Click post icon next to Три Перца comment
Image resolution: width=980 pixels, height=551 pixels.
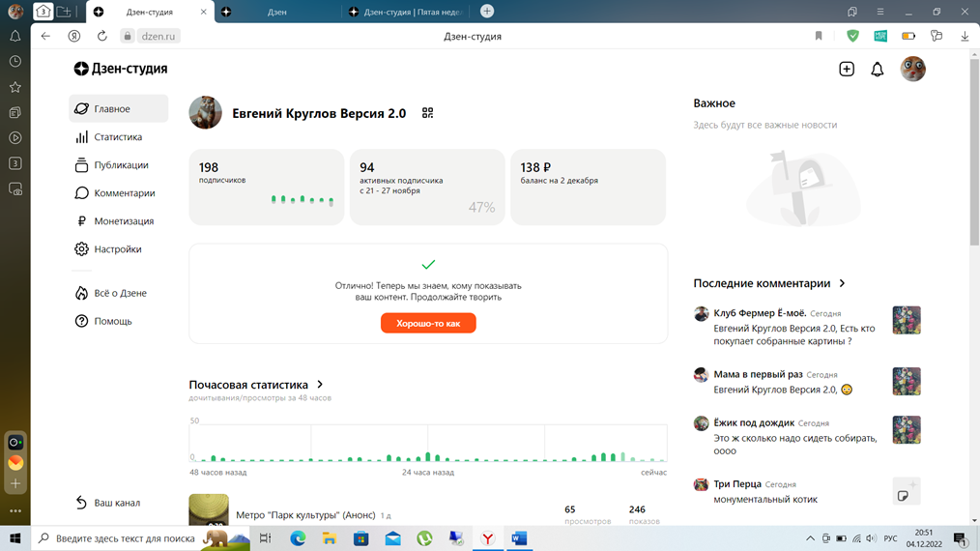tap(907, 491)
